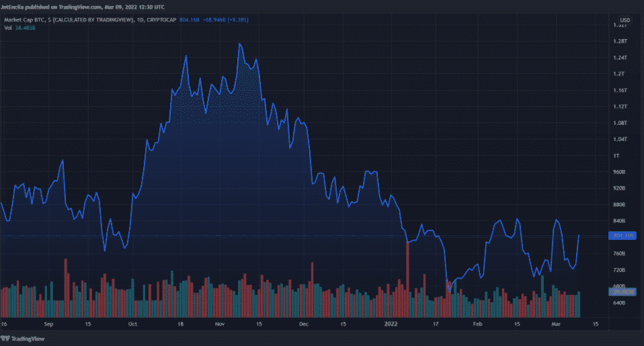Click the Vol indicator label
Image resolution: width=644 pixels, height=346 pixels.
pos(8,28)
